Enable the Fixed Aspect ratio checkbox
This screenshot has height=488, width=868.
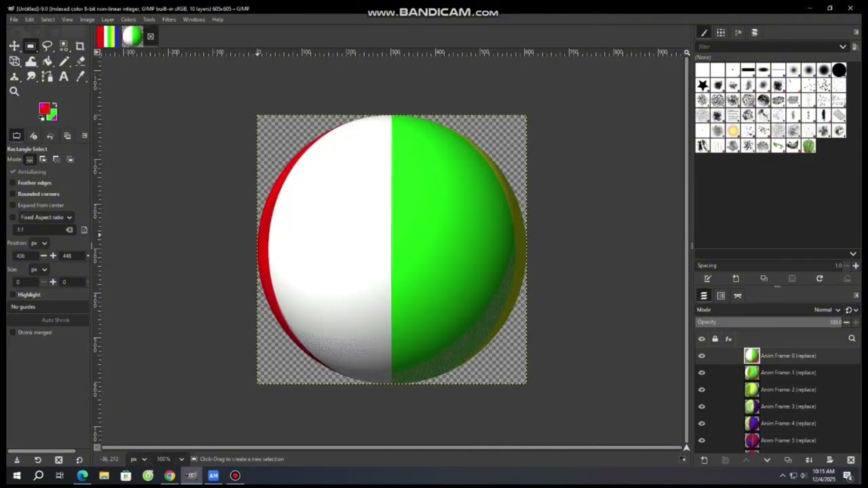click(13, 218)
